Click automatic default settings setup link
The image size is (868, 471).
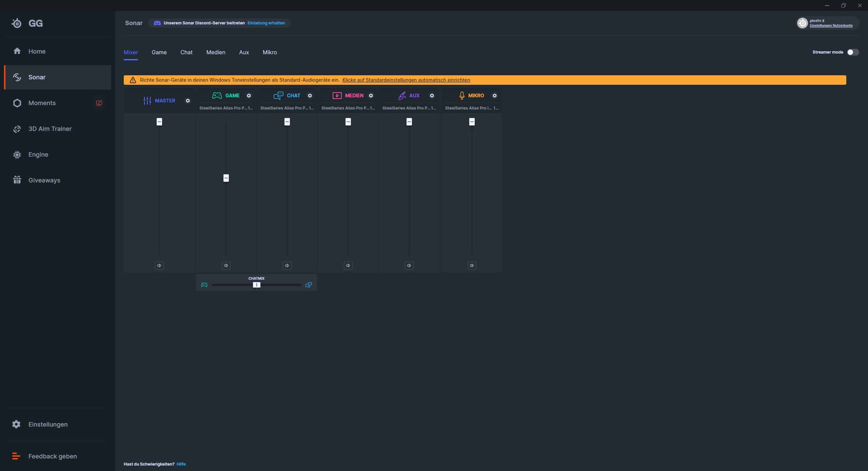coord(406,80)
